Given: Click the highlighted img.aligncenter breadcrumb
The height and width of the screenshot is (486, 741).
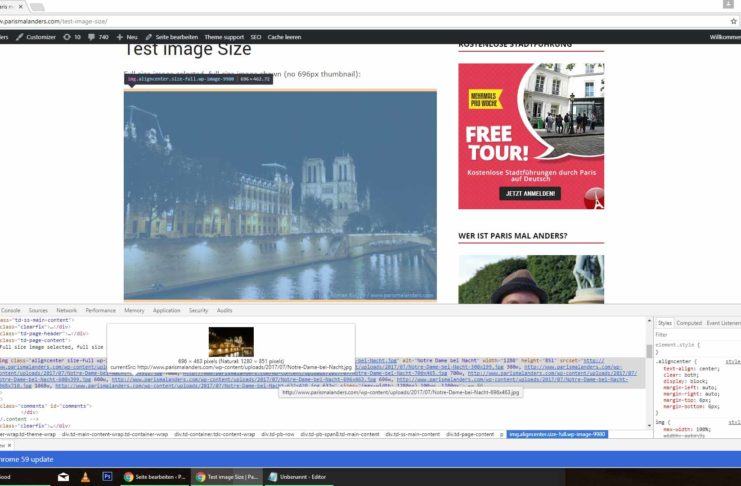Looking at the screenshot, I should (x=557, y=434).
